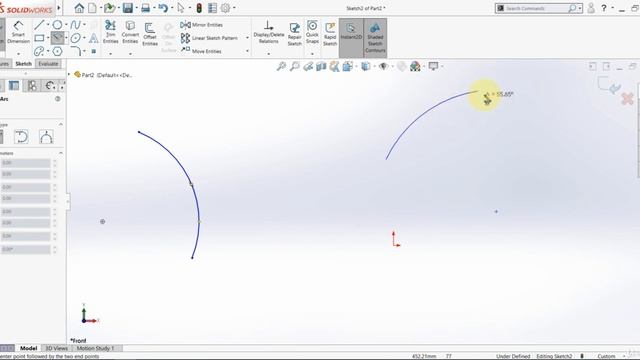Switch to the Evaluate tab

(48, 64)
